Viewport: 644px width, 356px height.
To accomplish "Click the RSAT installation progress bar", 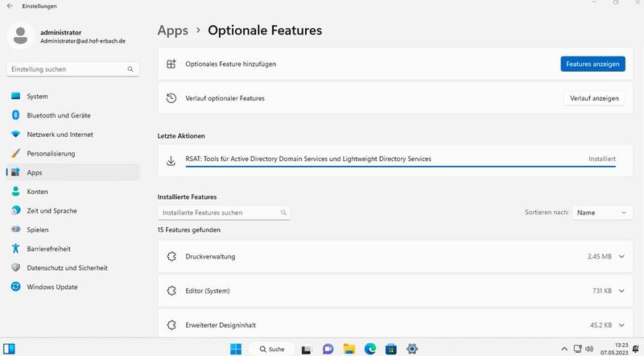I will pos(400,167).
